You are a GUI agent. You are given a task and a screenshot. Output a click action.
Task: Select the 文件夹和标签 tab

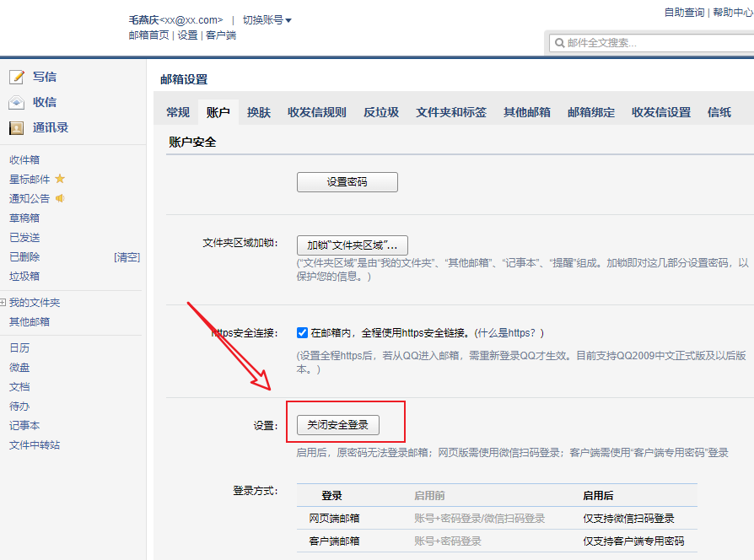[x=451, y=112]
